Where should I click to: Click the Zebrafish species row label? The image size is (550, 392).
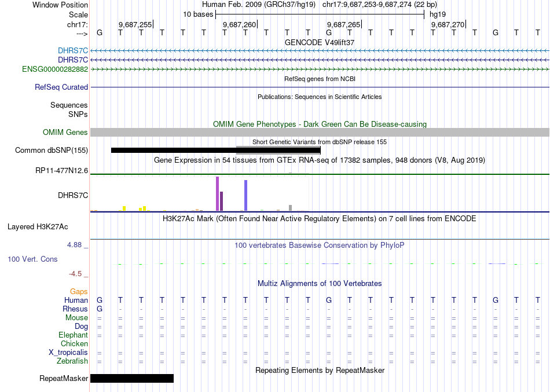point(72,361)
